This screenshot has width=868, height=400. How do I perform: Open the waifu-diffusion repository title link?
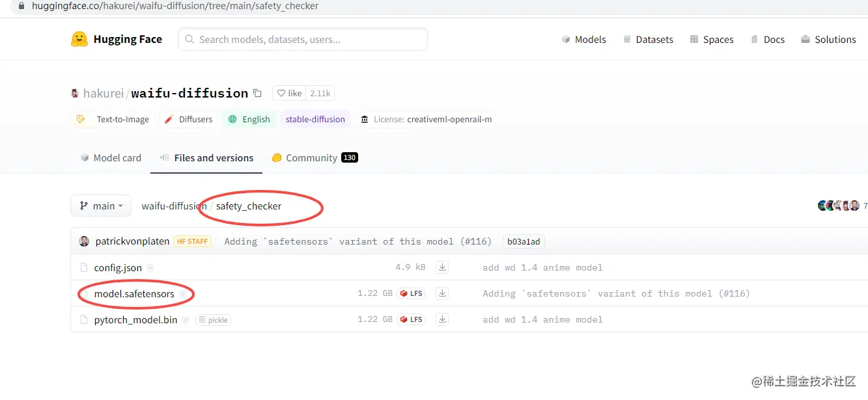click(x=189, y=93)
